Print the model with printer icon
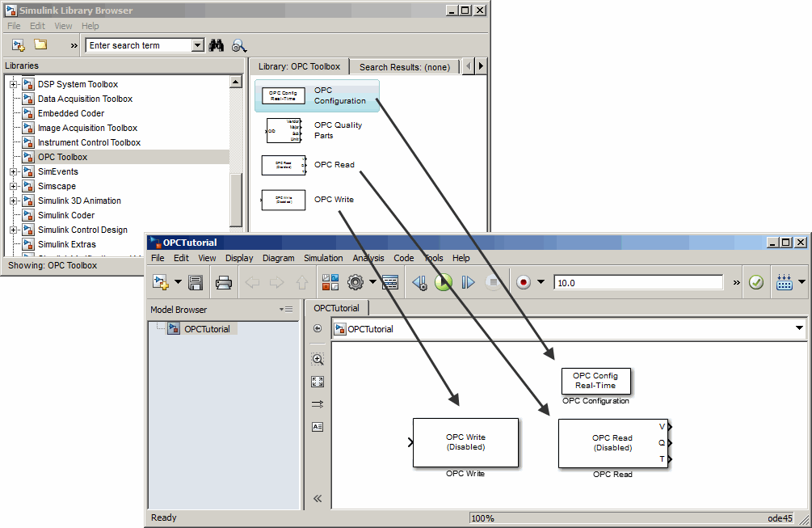812x528 pixels. 224,282
